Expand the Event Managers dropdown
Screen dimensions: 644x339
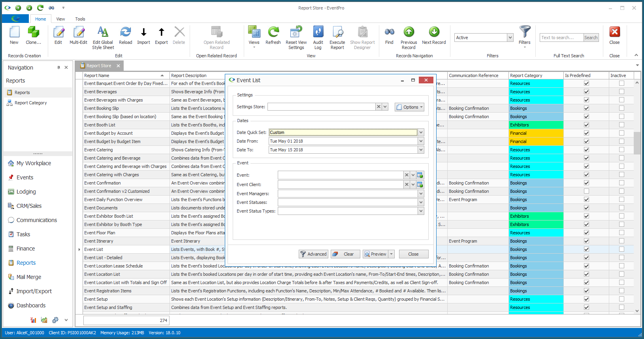421,194
